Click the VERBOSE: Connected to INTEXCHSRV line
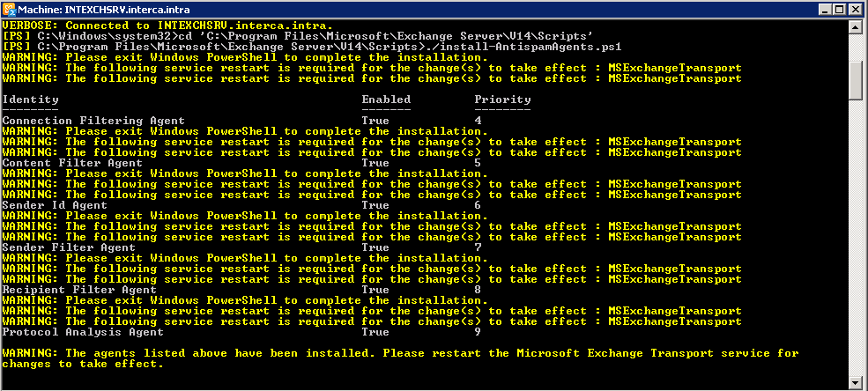Image resolution: width=868 pixels, height=391 pixels. (x=167, y=26)
